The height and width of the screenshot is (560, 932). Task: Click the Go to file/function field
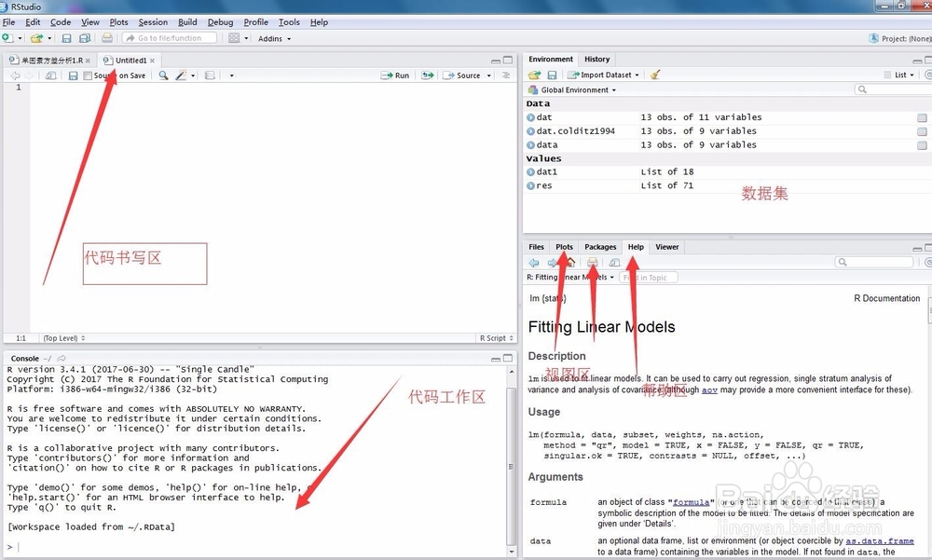[x=170, y=38]
